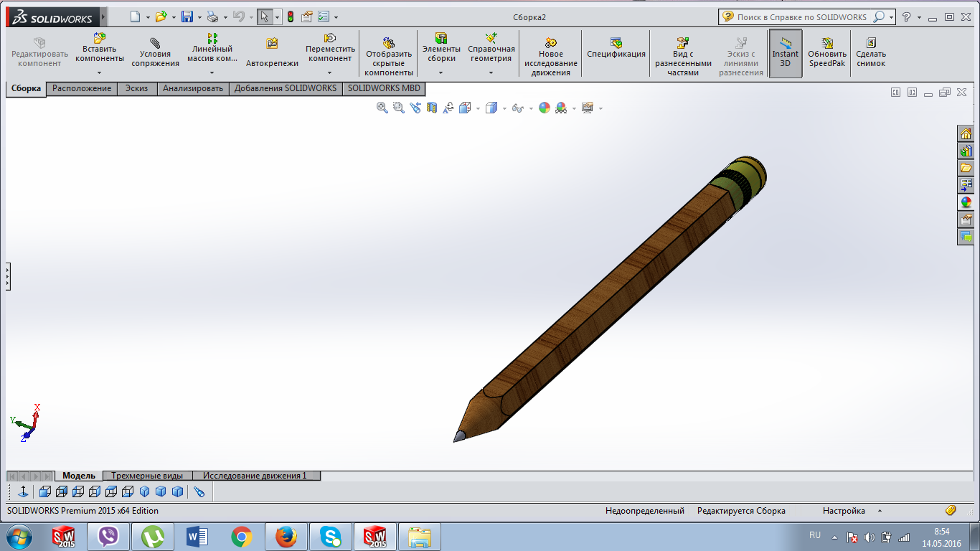Expand the New document dropdown arrow

148,17
